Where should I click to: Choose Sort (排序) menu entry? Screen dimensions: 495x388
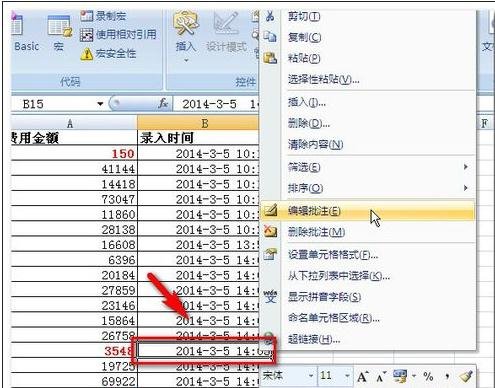(368, 188)
